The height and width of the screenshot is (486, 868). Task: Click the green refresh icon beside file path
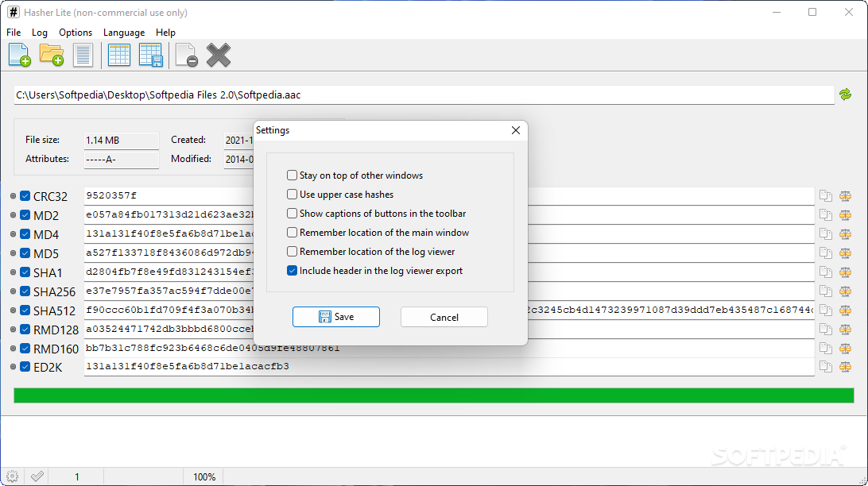point(845,94)
